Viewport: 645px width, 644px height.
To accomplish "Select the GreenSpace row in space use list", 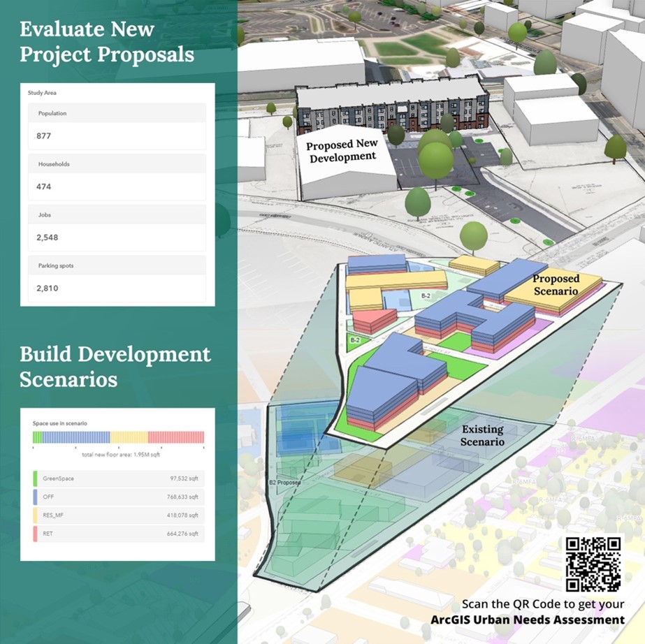I will tap(117, 478).
